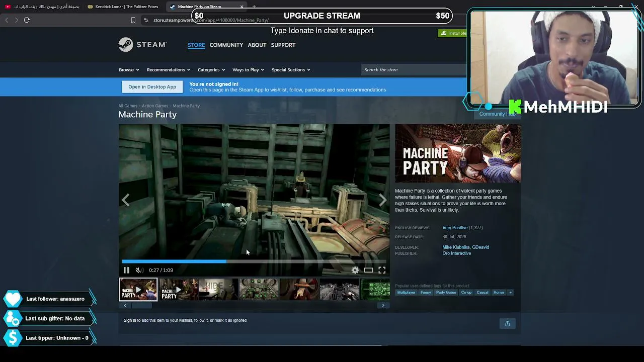
Task: Click the Machine Party header artwork
Action: [x=458, y=153]
